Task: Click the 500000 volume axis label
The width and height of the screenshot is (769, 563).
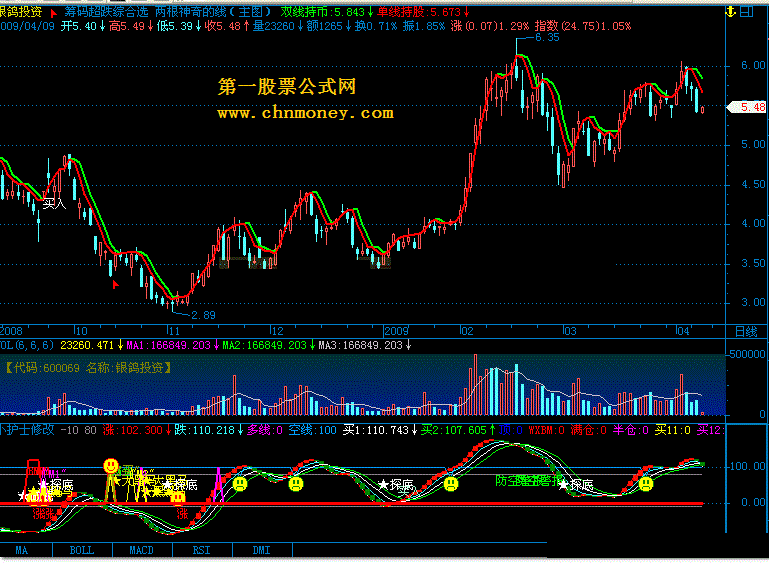Action: (747, 354)
